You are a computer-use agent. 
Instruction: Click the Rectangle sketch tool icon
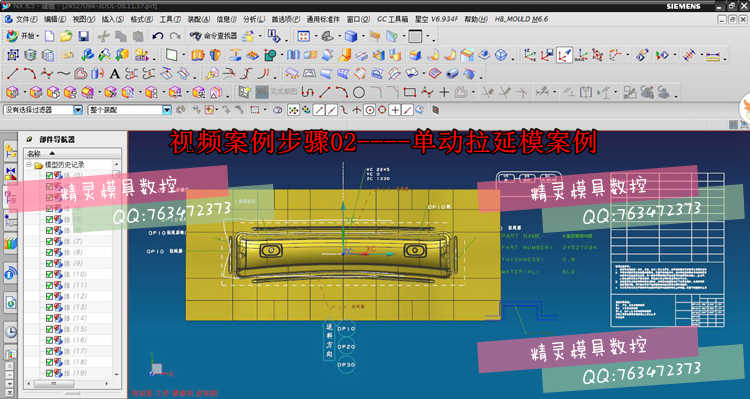pos(409,92)
